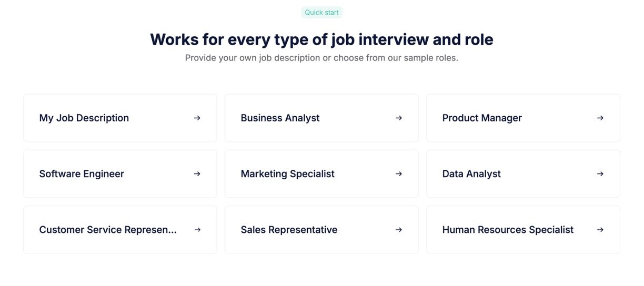Select the Sales Representative role label
Image resolution: width=644 pixels, height=286 pixels.
click(289, 230)
